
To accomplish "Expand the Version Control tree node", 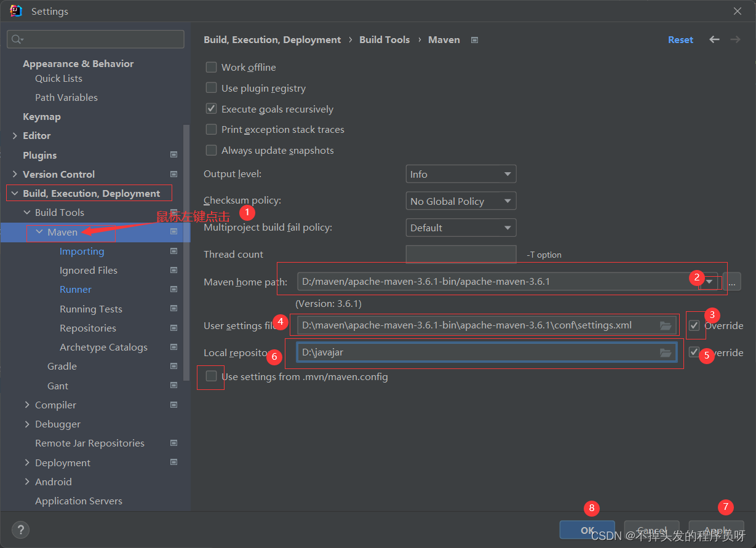I will pos(15,174).
